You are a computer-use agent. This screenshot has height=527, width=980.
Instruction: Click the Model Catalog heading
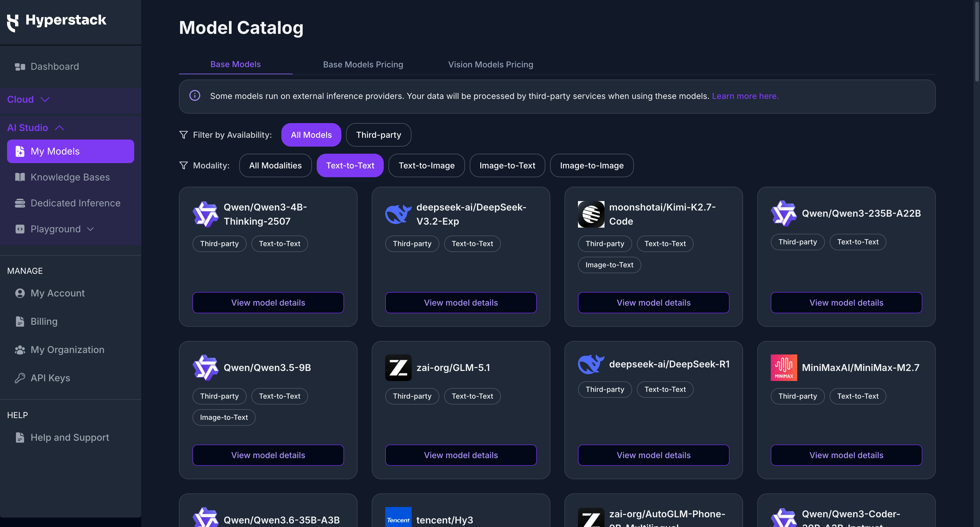(241, 27)
